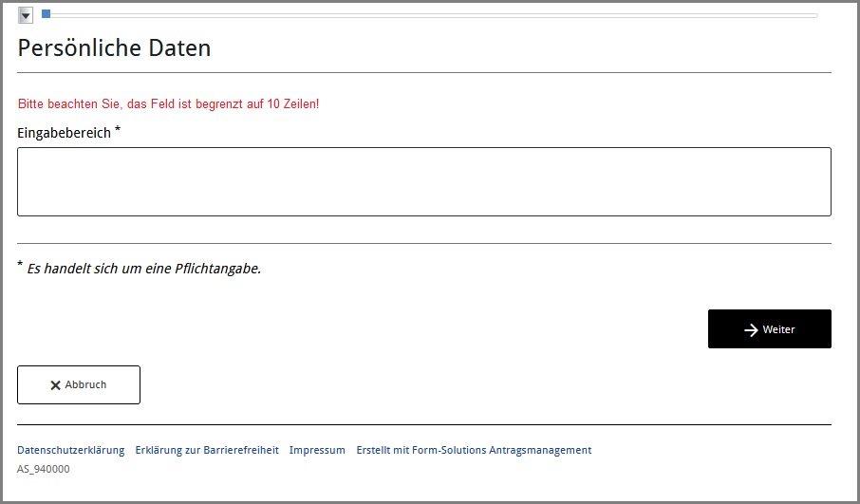Screen dimensions: 860x504
Task: Click the right arrow icon in Weiter
Action: coord(751,329)
